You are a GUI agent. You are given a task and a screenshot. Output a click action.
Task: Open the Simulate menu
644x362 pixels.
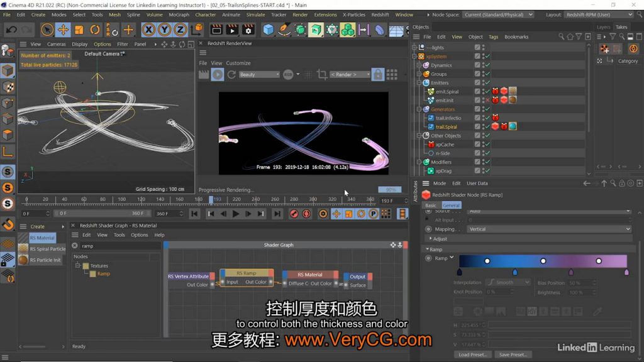click(255, 14)
